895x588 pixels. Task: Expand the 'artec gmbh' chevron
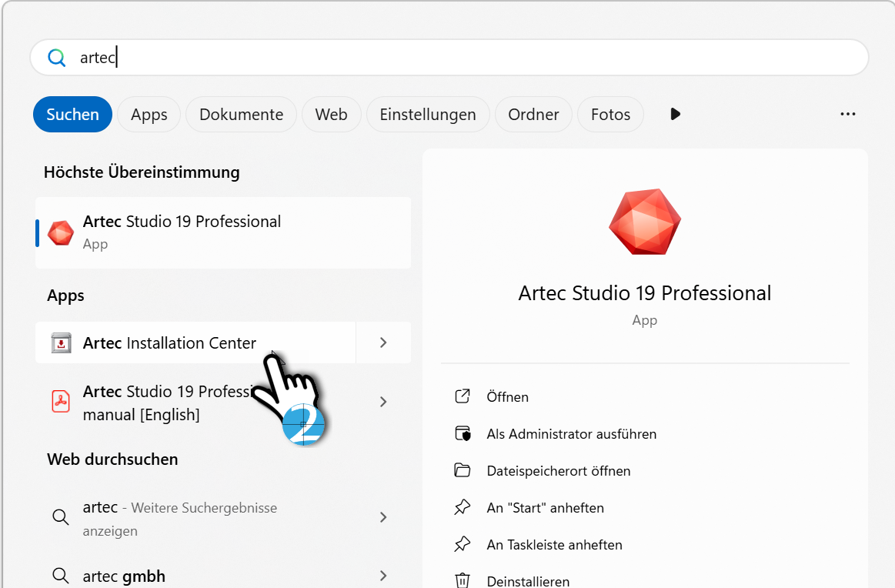click(x=383, y=576)
